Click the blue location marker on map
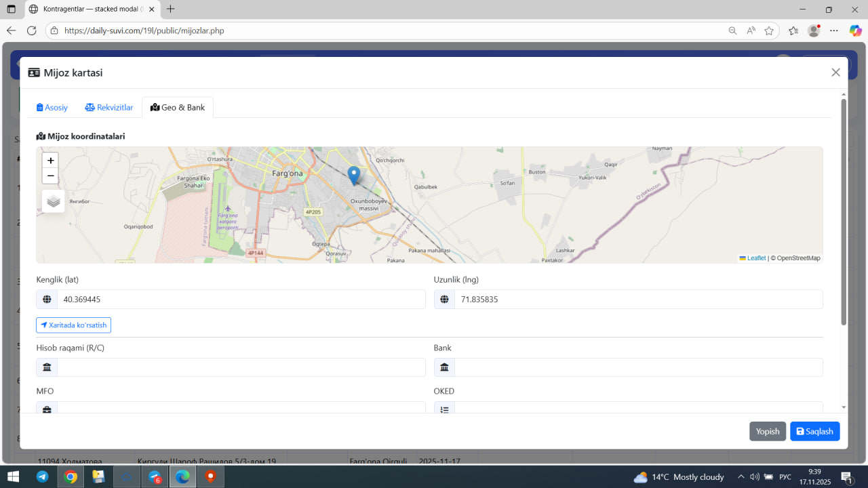The height and width of the screenshot is (488, 868). point(353,175)
